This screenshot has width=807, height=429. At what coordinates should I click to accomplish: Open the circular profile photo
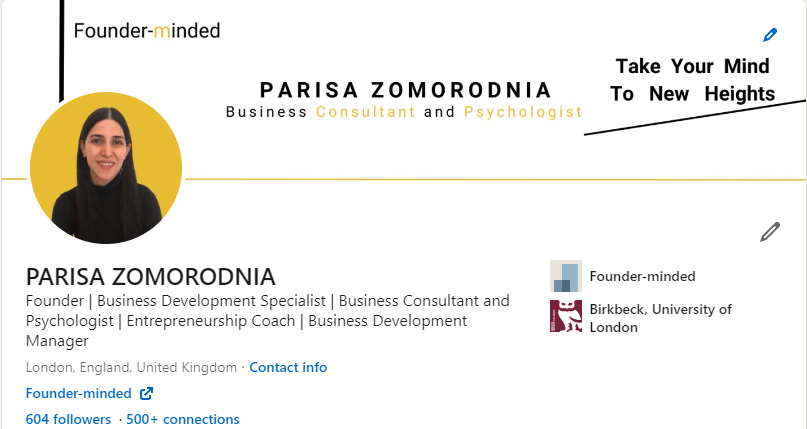pos(106,170)
